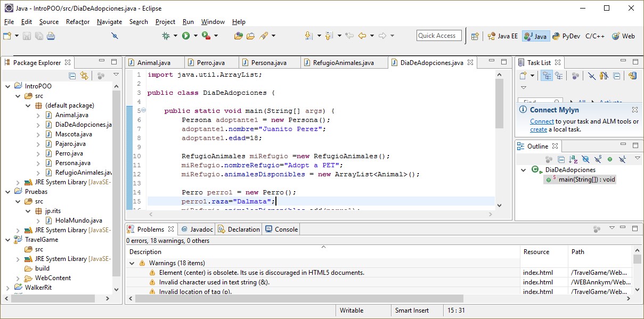Viewport: 644px width, 319px height.
Task: Toggle Link with Editor in Package Explorer
Action: pos(84,76)
